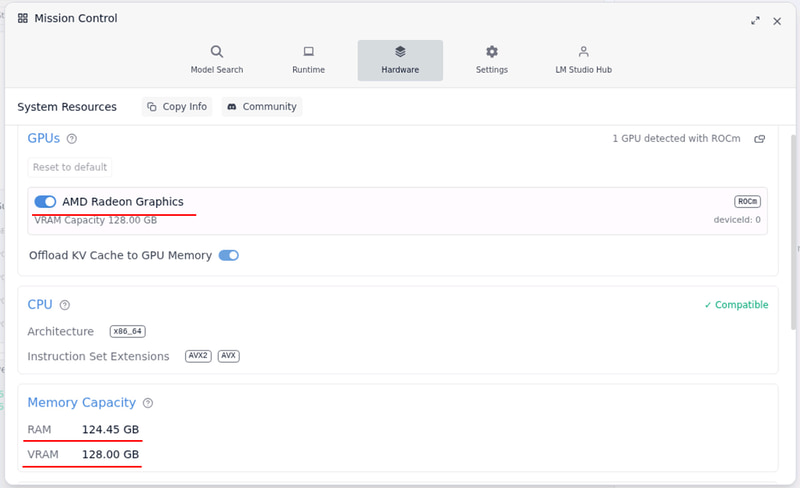Click the Copy Info button
This screenshot has height=488, width=800.
click(177, 107)
